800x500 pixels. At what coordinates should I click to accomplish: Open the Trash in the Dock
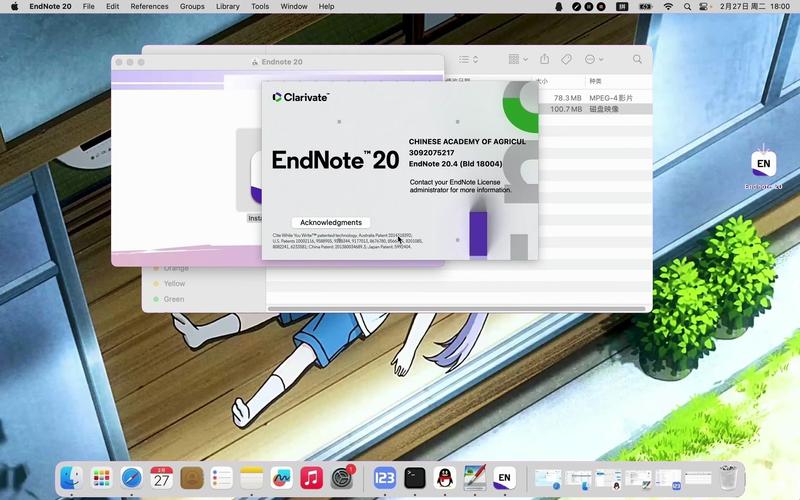pyautogui.click(x=728, y=478)
